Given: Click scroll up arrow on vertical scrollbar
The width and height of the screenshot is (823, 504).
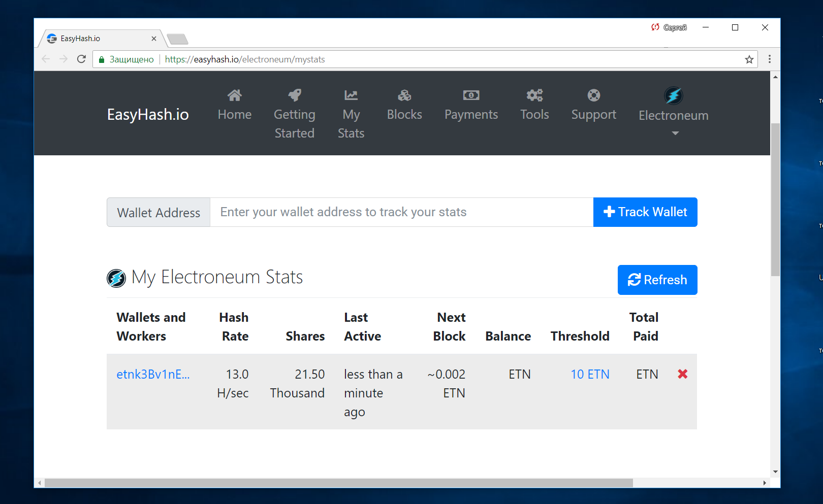Looking at the screenshot, I should (775, 77).
